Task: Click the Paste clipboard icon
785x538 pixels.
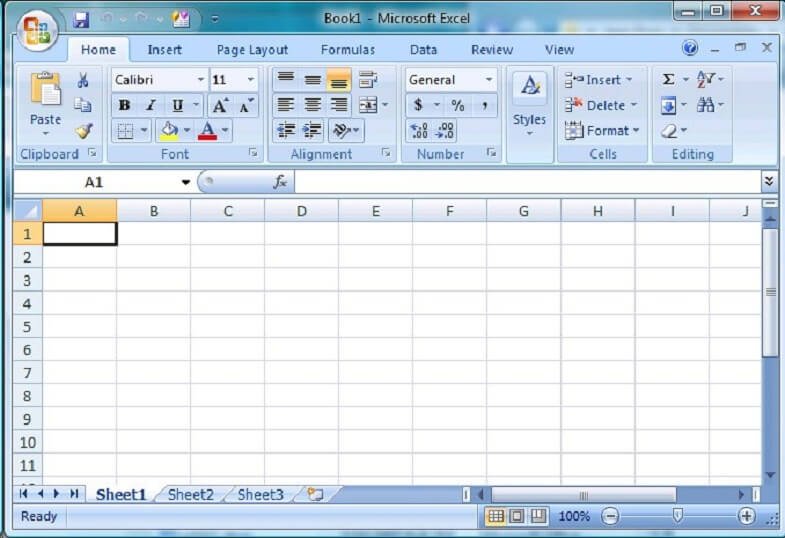Action: [x=46, y=90]
